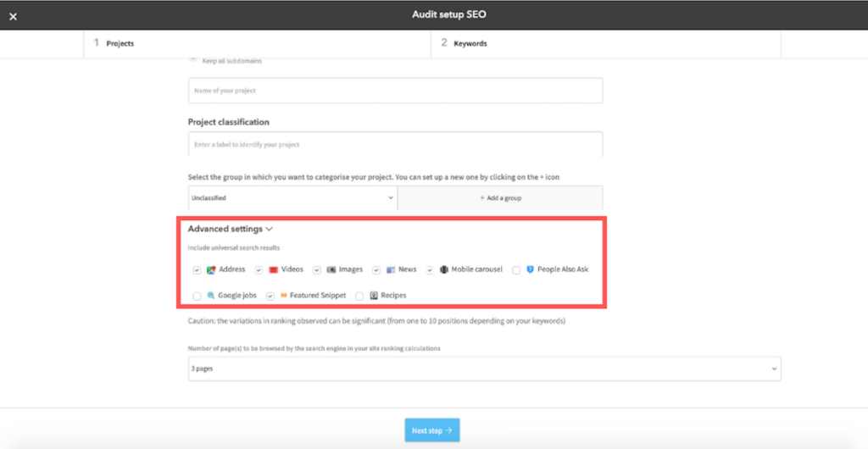Click the Featured Snippet quote icon
868x449 pixels.
[284, 296]
